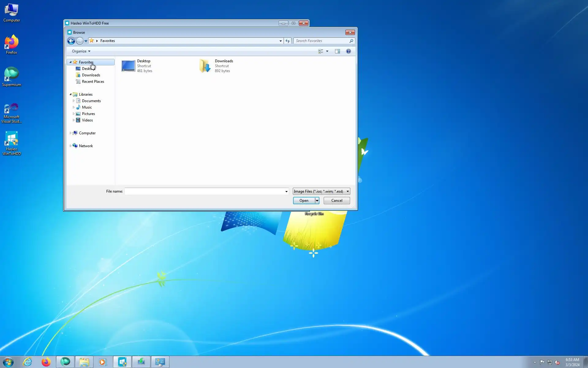588x368 pixels.
Task: Launch Firefox from the taskbar
Action: pyautogui.click(x=46, y=362)
